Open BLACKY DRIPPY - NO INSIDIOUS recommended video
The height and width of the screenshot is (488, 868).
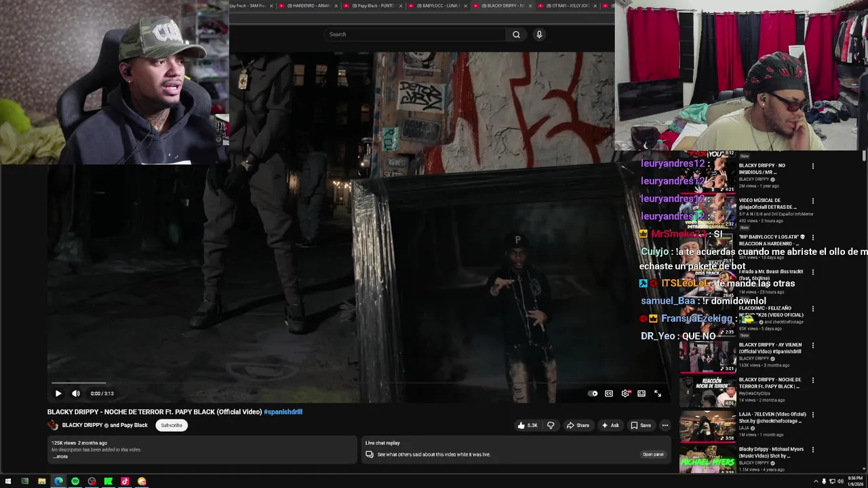(763, 169)
